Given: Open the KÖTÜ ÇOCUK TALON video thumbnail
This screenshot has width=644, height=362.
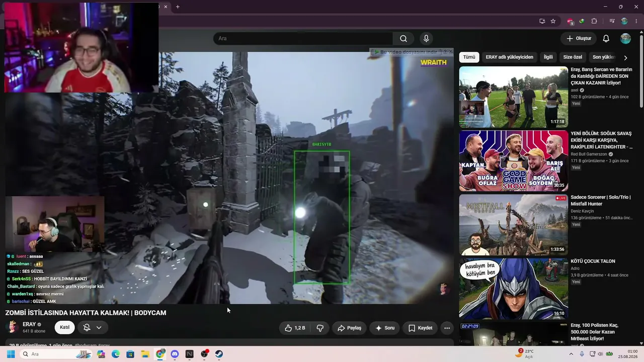Looking at the screenshot, I should point(513,289).
